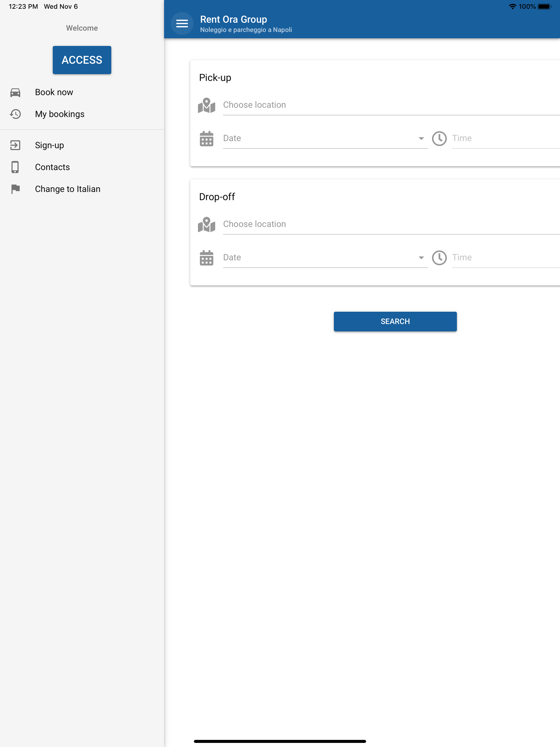Viewport: 560px width, 747px height.
Task: Tap the battery status icon
Action: 544,6
